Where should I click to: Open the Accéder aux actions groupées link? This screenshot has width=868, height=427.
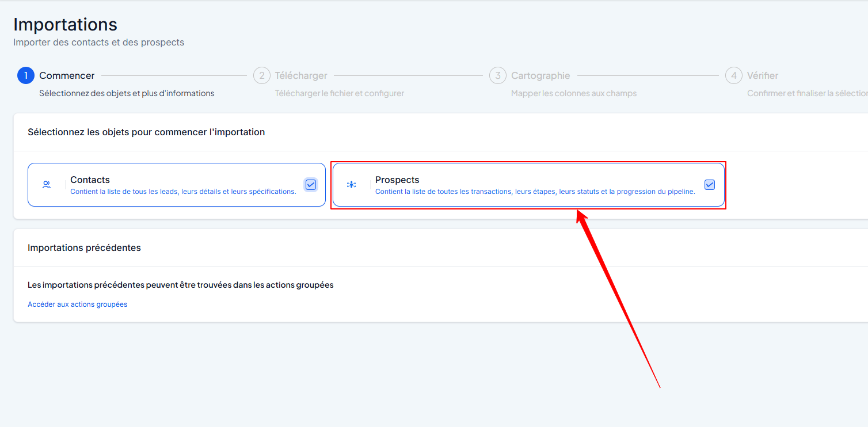click(78, 304)
